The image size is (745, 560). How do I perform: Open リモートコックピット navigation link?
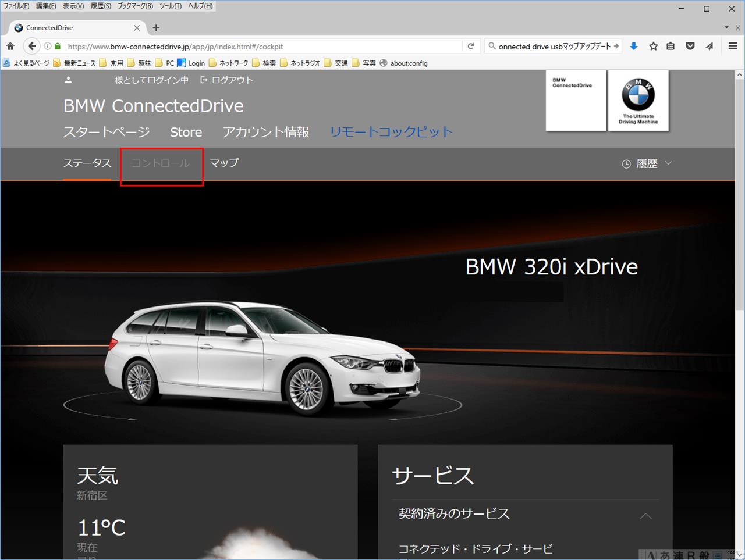click(x=391, y=132)
